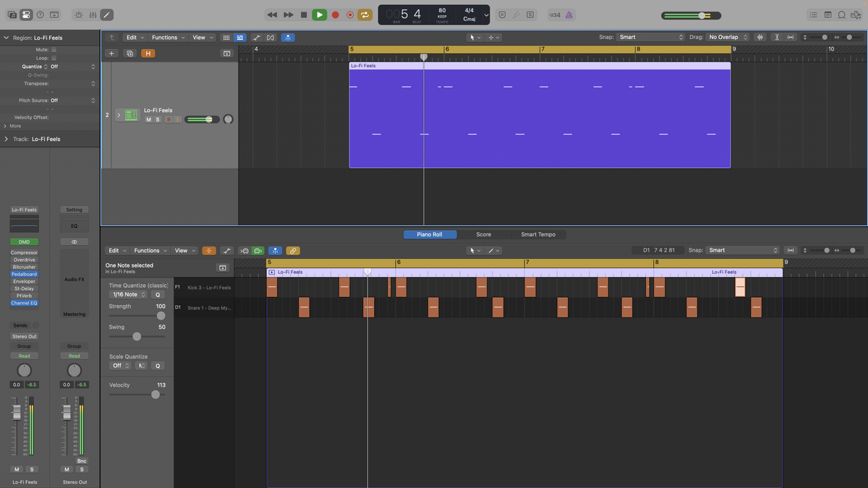
Task: Open the Snap: Smart dropdown
Action: click(650, 37)
